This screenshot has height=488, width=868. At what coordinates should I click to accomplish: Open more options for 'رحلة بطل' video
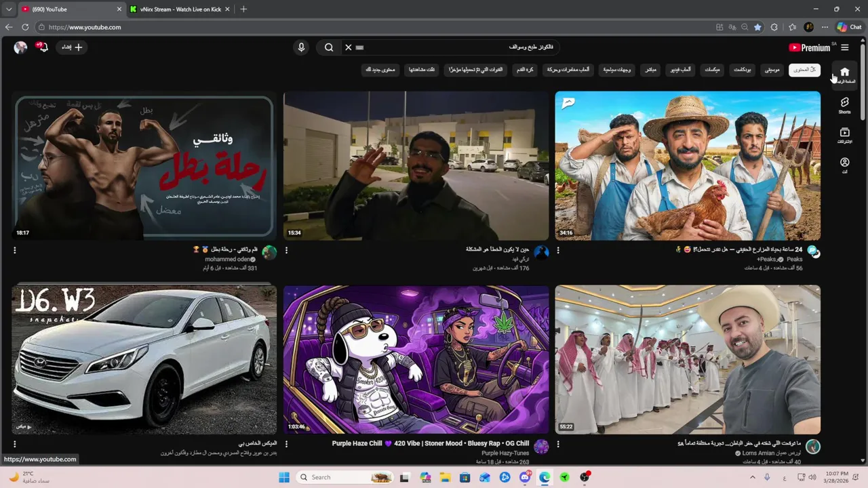pos(14,250)
